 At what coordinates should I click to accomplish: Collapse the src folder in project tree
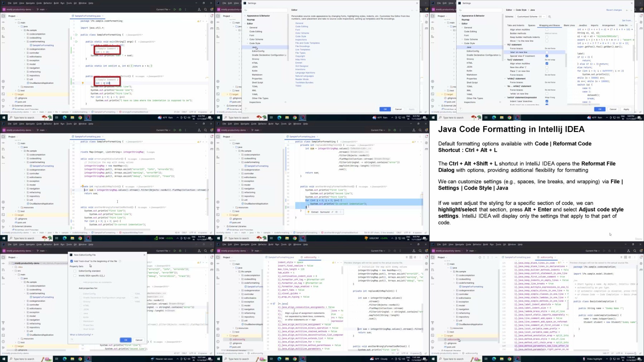pyautogui.click(x=13, y=271)
